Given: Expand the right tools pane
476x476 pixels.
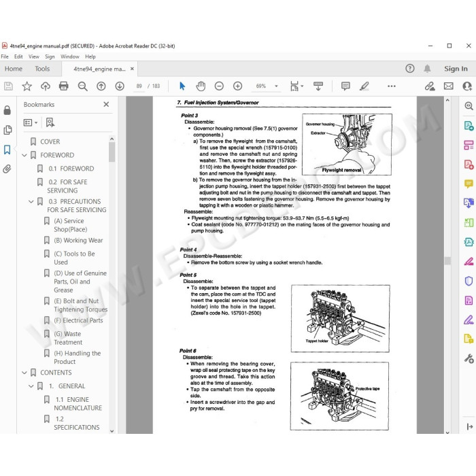Looking at the screenshot, I should click(470, 426).
